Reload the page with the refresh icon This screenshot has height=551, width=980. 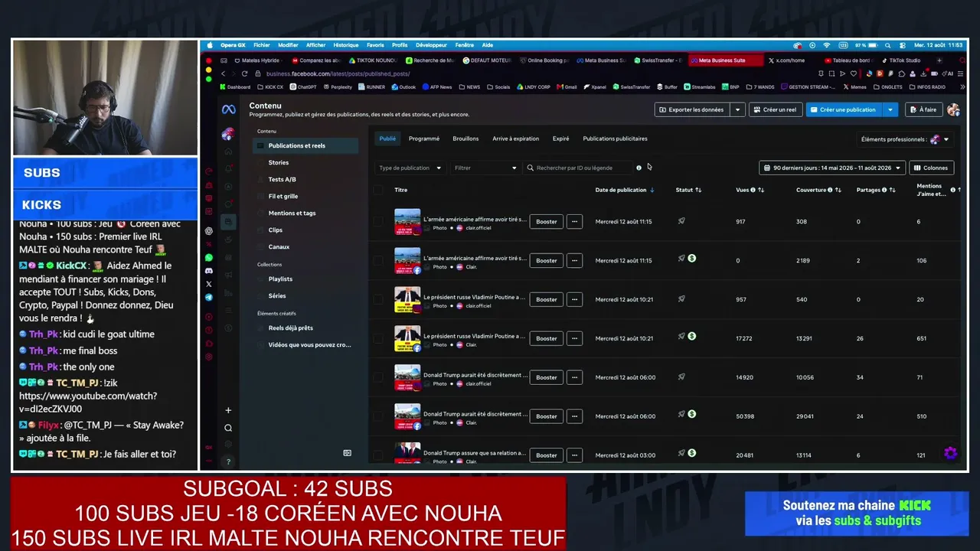pos(245,73)
